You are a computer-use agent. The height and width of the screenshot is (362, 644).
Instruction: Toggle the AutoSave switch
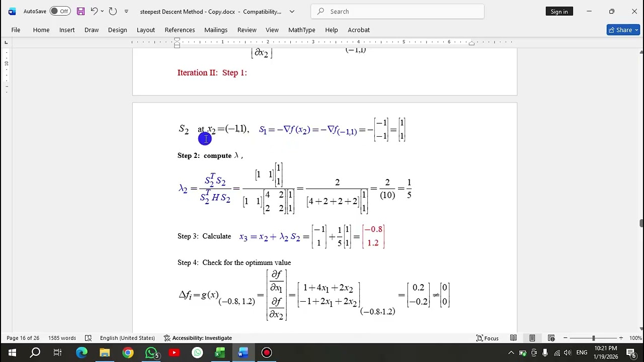[x=60, y=11]
